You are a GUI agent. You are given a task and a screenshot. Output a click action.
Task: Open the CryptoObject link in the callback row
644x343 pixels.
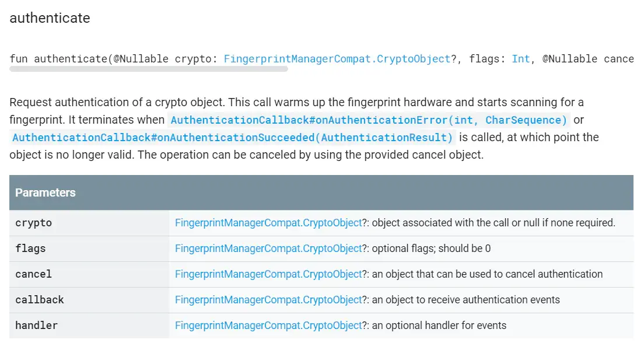click(x=268, y=300)
